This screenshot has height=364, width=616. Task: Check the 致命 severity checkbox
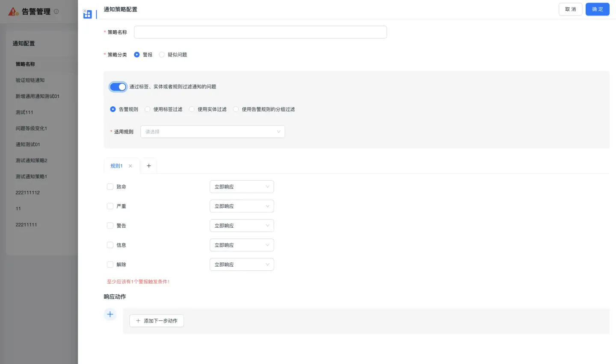tap(110, 187)
